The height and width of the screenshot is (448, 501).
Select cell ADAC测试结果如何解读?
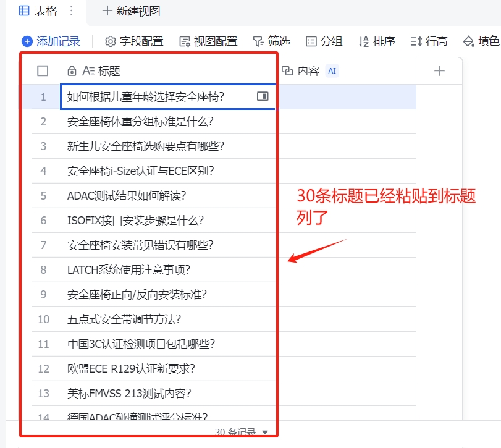(x=168, y=195)
